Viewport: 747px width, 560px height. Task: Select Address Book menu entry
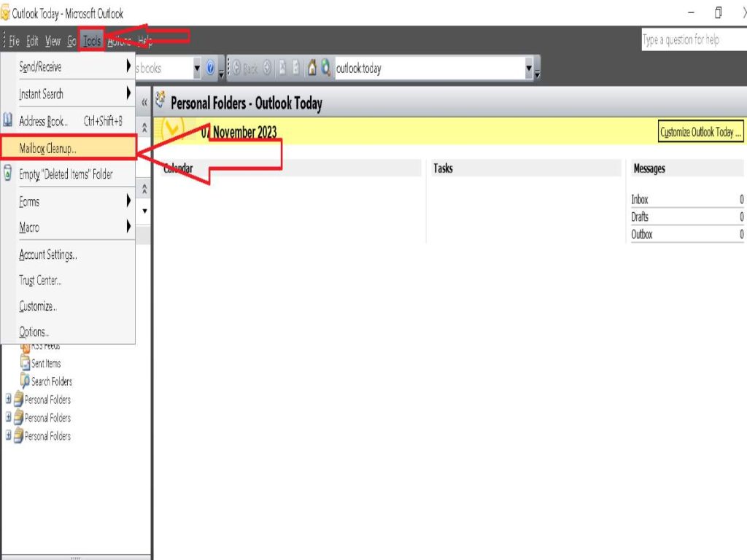coord(68,121)
